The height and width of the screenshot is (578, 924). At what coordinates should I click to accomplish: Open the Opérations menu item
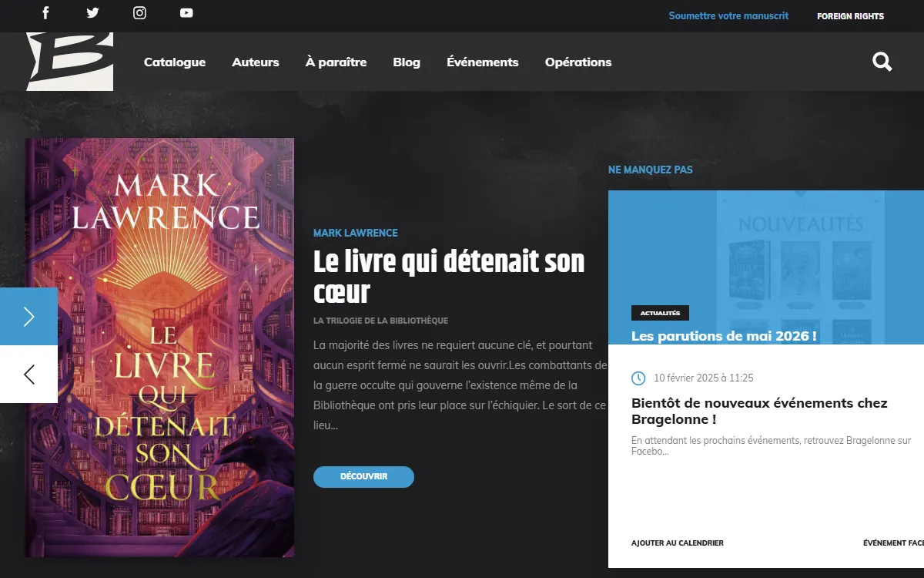[x=578, y=62]
